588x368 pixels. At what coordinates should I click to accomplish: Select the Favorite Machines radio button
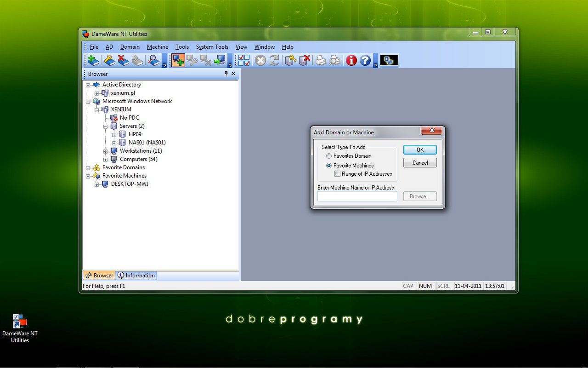pyautogui.click(x=329, y=166)
